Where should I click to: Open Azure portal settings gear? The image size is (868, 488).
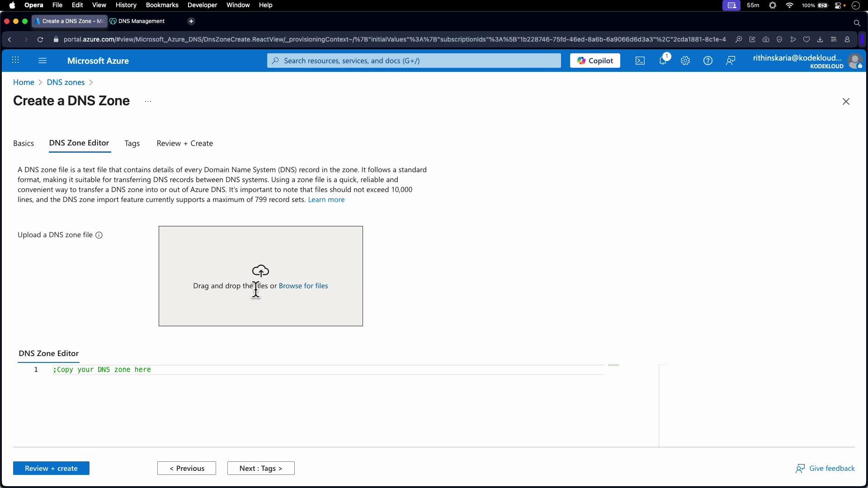tap(685, 61)
